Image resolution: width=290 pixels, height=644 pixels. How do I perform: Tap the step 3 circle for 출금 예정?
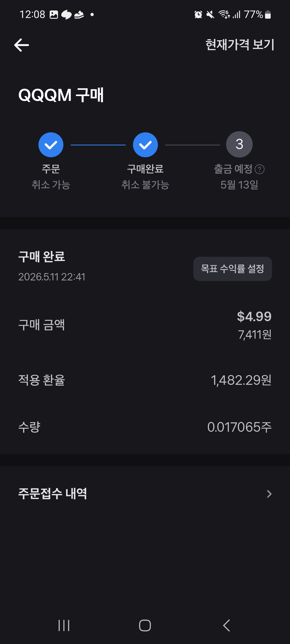point(239,144)
